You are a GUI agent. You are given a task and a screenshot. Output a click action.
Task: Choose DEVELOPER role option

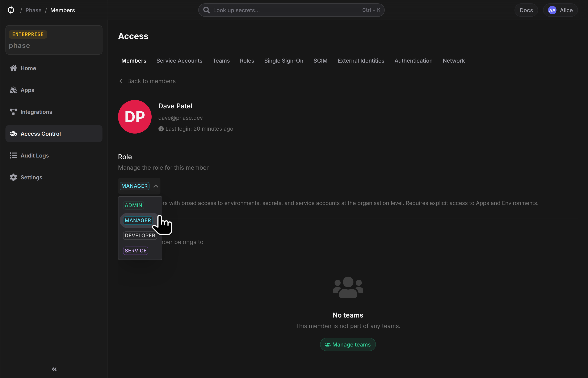(x=140, y=235)
